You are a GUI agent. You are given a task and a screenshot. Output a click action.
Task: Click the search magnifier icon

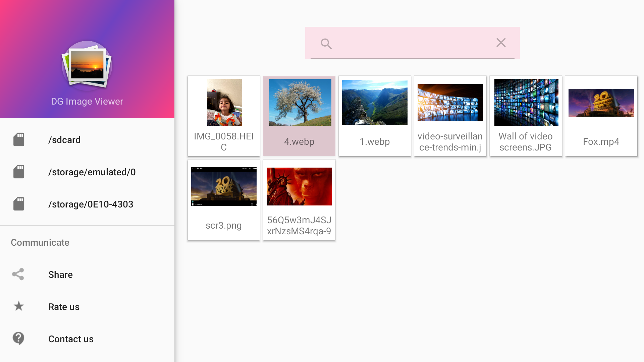326,44
